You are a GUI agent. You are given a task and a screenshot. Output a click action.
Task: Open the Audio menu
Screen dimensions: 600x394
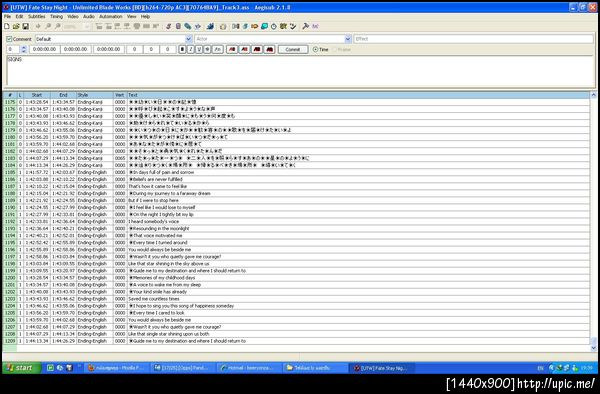89,16
